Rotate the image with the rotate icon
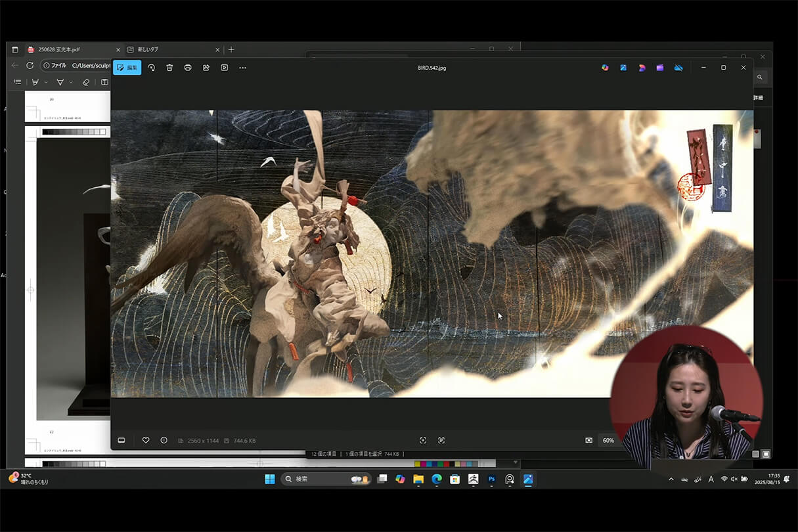Viewport: 798px width, 532px height. pyautogui.click(x=151, y=68)
